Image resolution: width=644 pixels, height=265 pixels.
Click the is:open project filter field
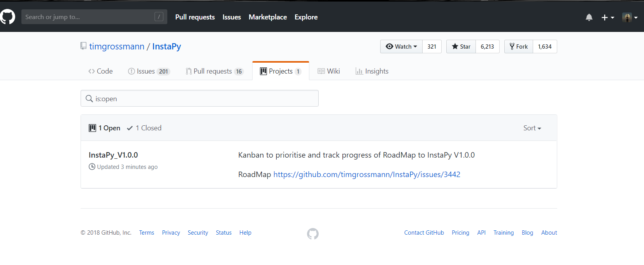coord(200,98)
